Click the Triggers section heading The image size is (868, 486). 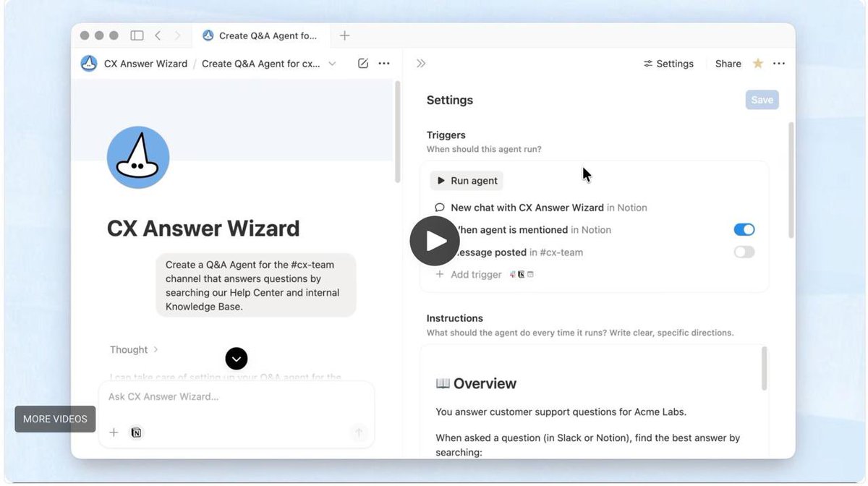tap(446, 135)
